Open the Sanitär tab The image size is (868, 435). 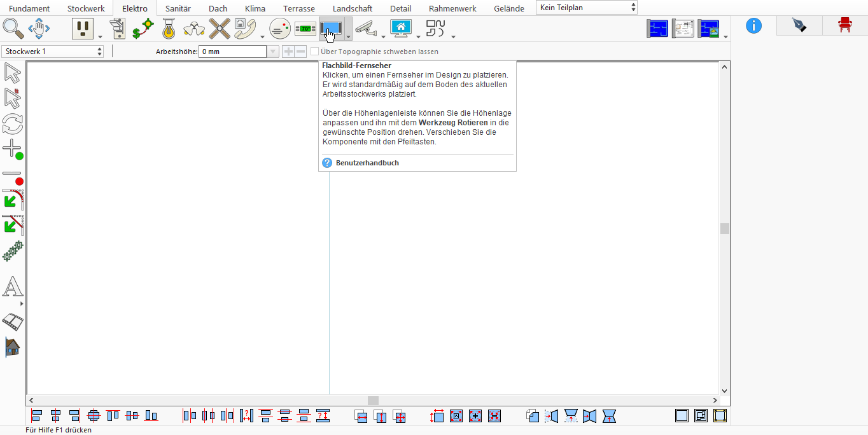pyautogui.click(x=178, y=9)
